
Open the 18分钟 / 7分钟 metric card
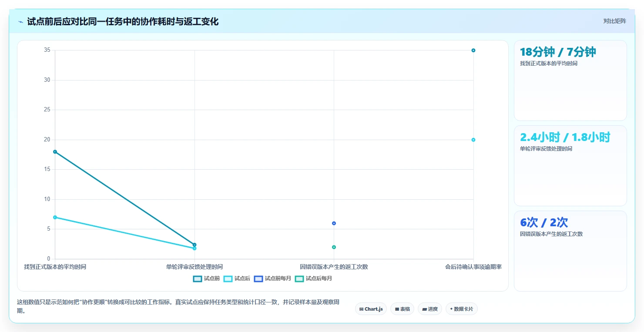point(570,80)
